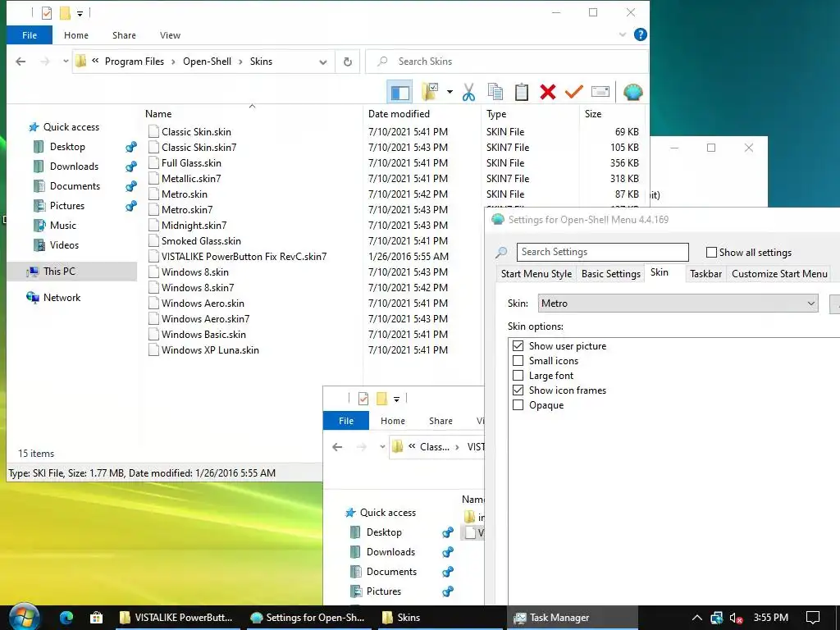Select Windows Aero.skin7 file
Viewport: 840px width, 630px height.
pos(206,319)
